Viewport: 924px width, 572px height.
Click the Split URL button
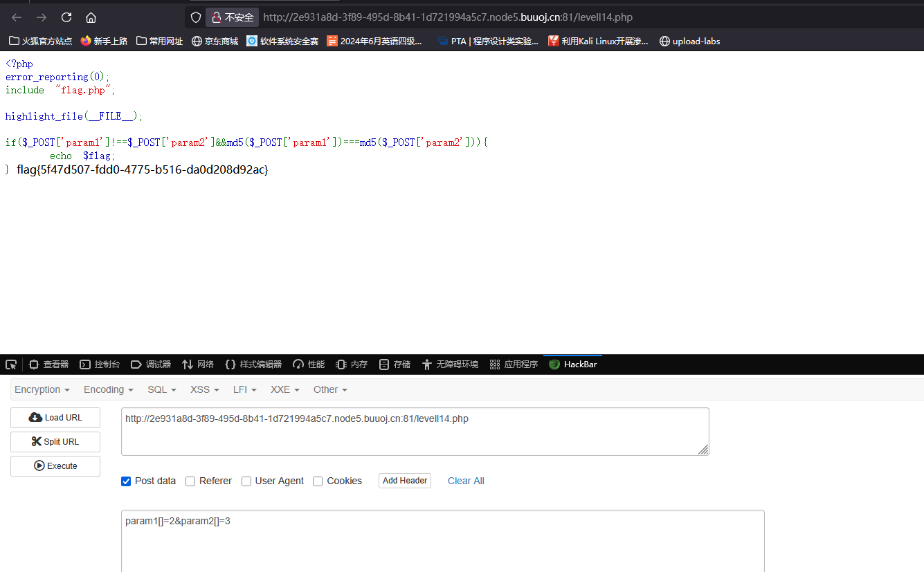pos(55,442)
